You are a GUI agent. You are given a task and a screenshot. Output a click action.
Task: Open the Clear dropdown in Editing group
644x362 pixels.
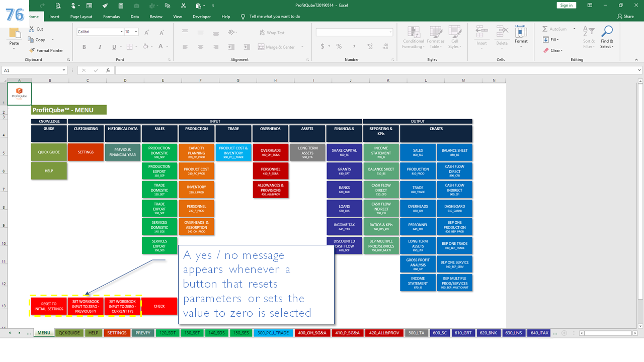point(553,50)
